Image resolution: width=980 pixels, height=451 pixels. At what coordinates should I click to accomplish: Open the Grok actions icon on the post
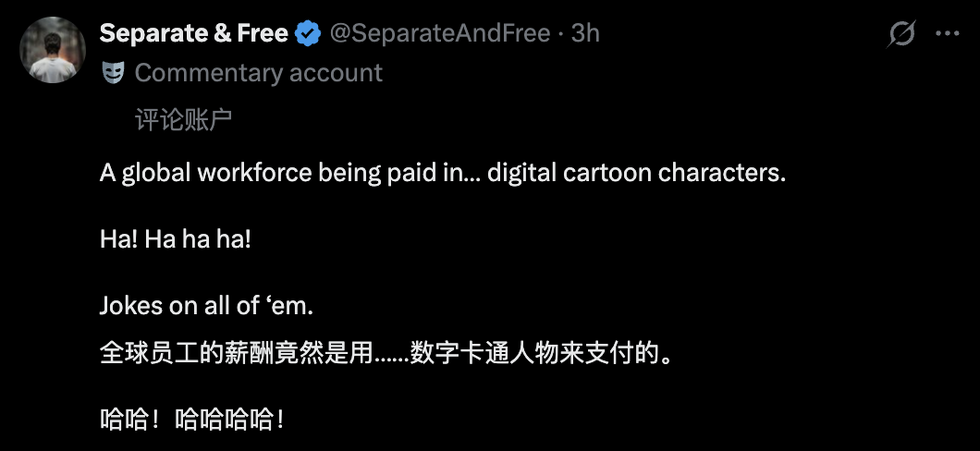click(x=901, y=34)
